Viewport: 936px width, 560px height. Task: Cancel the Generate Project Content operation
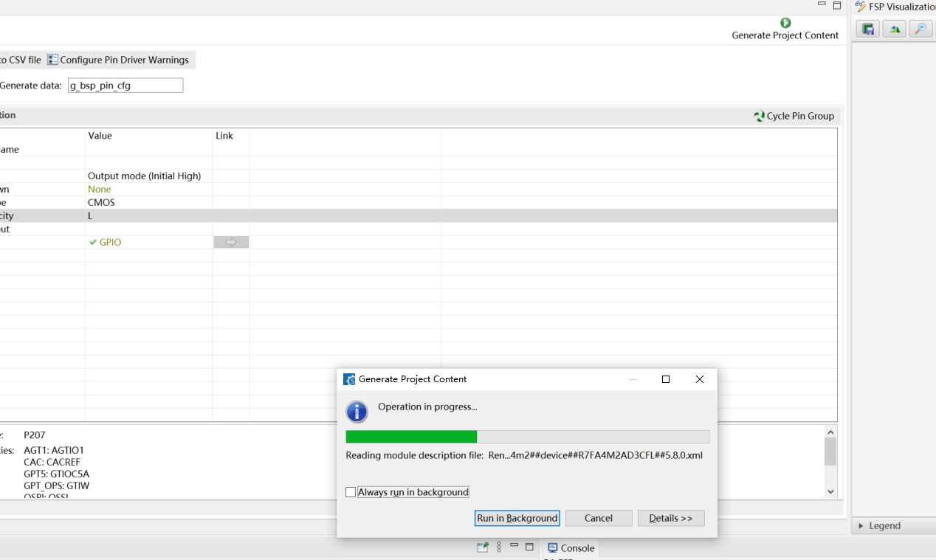[599, 518]
